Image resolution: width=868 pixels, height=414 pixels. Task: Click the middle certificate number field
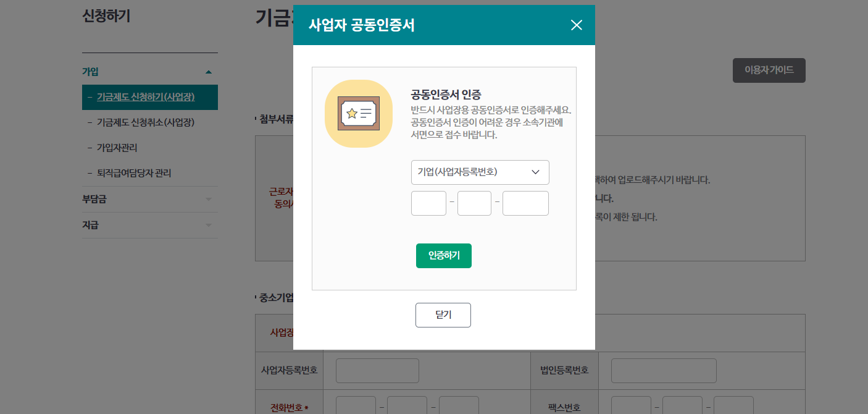pyautogui.click(x=474, y=203)
